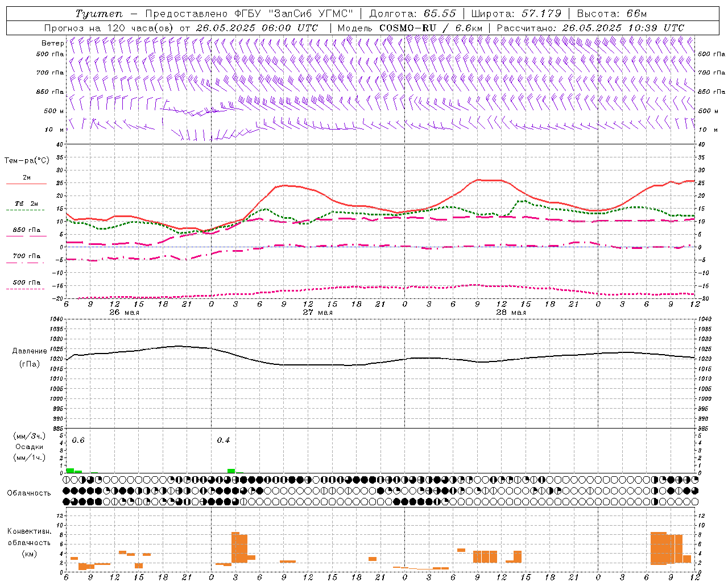Click the "Td 2м" dew point legend label

pos(26,203)
